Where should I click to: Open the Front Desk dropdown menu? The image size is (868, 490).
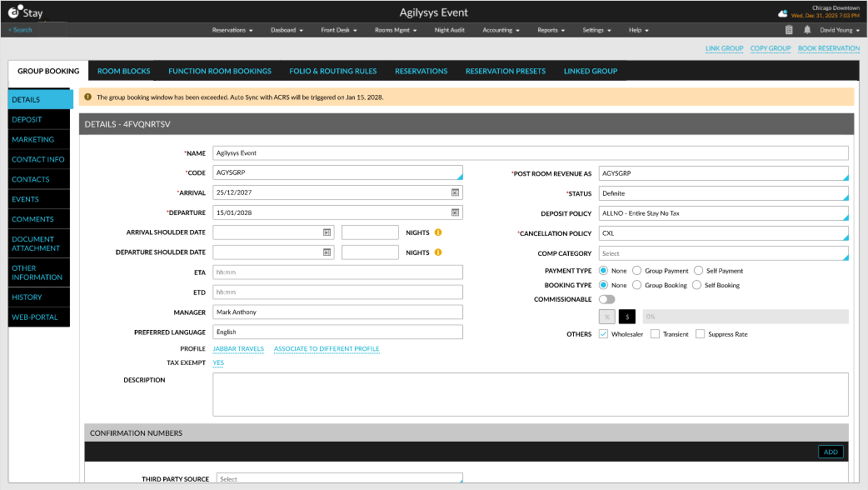(339, 30)
